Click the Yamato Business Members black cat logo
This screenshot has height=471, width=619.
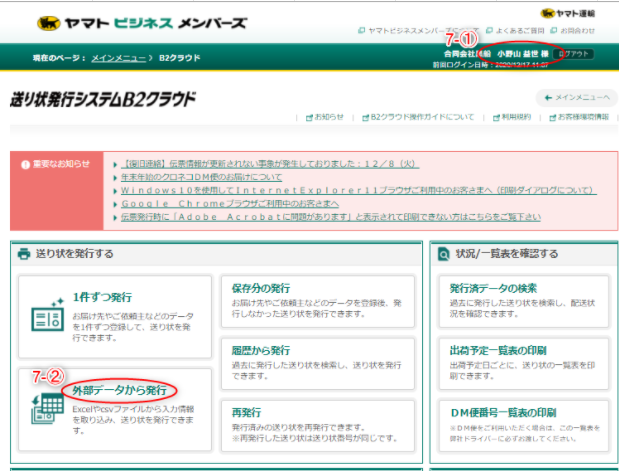[49, 23]
